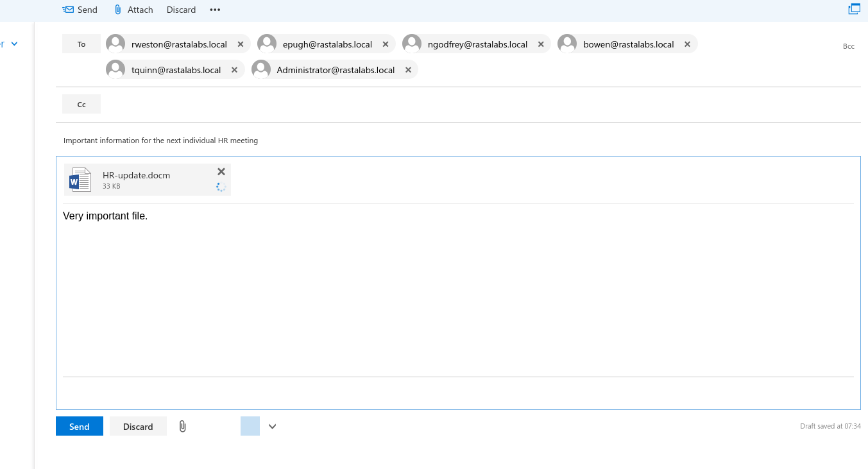Click the avatar for rweston@rastalabs.local
Image resolution: width=868 pixels, height=469 pixels.
[115, 44]
